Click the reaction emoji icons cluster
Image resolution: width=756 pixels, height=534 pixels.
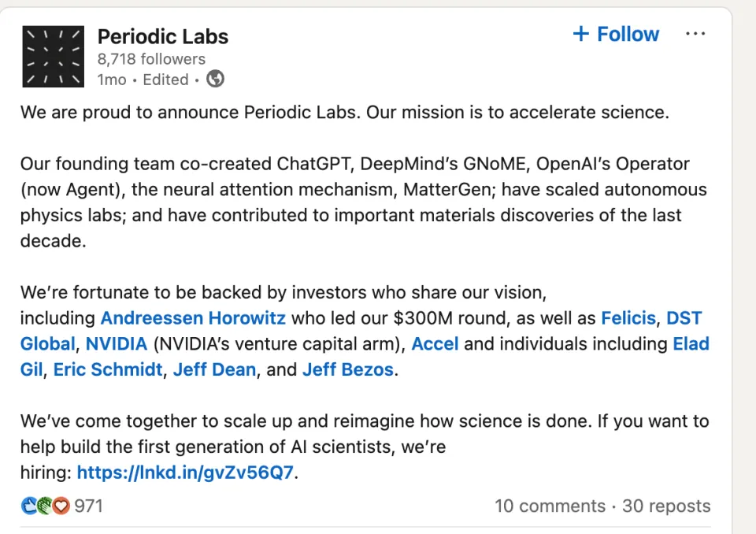click(46, 506)
